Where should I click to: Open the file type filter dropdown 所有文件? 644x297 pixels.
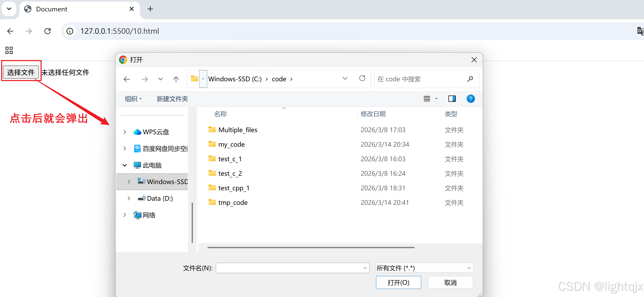pyautogui.click(x=424, y=268)
